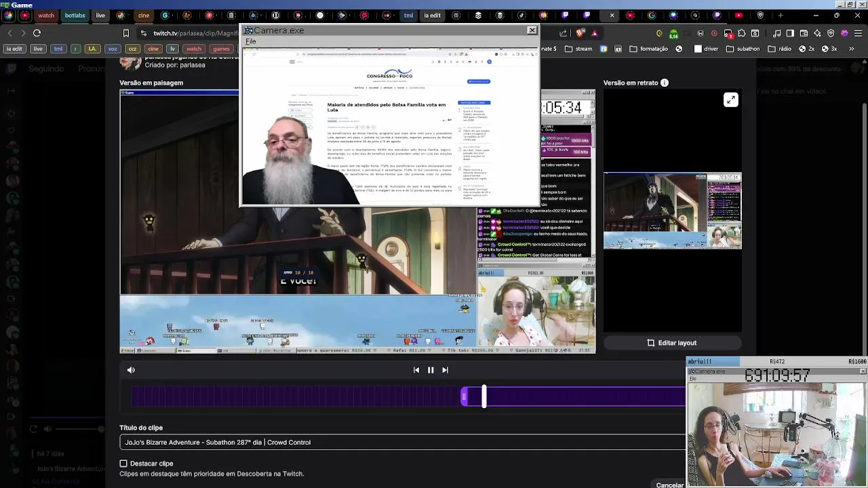Switch to the Google tab
Viewport: 868px width, 488px height.
(x=652, y=15)
